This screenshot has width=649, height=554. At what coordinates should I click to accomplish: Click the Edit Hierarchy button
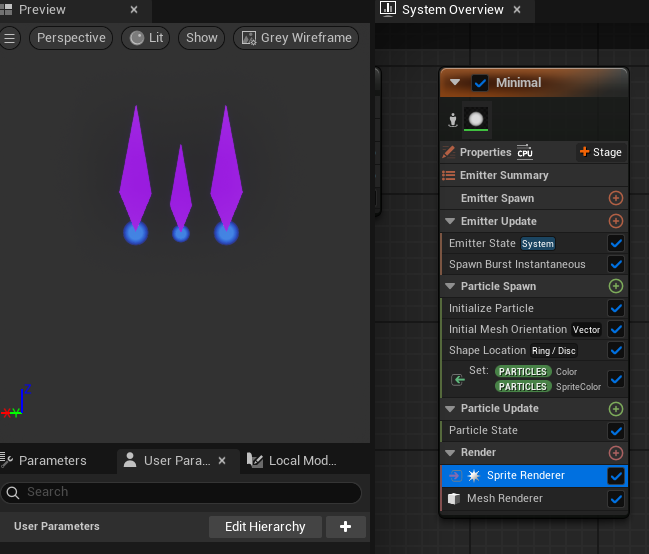click(265, 527)
